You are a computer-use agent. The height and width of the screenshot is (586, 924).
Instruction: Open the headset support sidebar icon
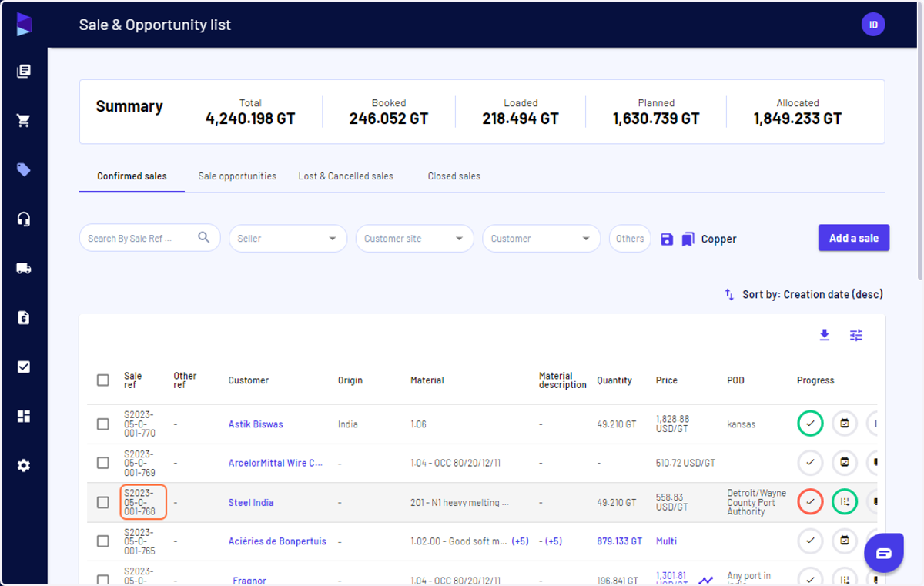click(x=24, y=219)
